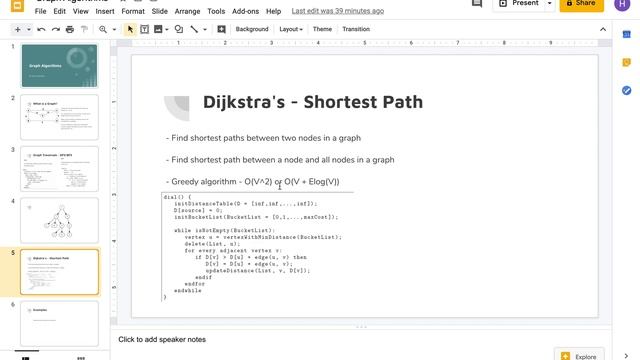Click the Background button
Image resolution: width=640 pixels, height=360 pixels.
point(252,29)
